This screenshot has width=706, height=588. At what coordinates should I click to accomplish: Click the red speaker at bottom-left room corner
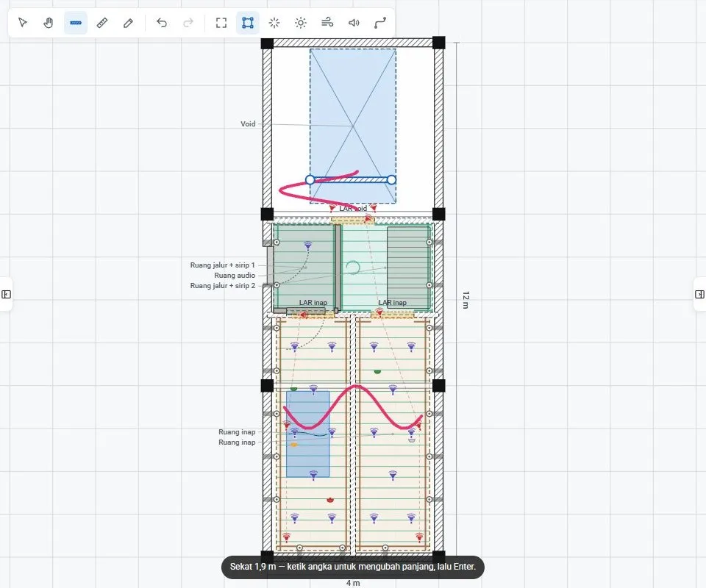pyautogui.click(x=286, y=537)
